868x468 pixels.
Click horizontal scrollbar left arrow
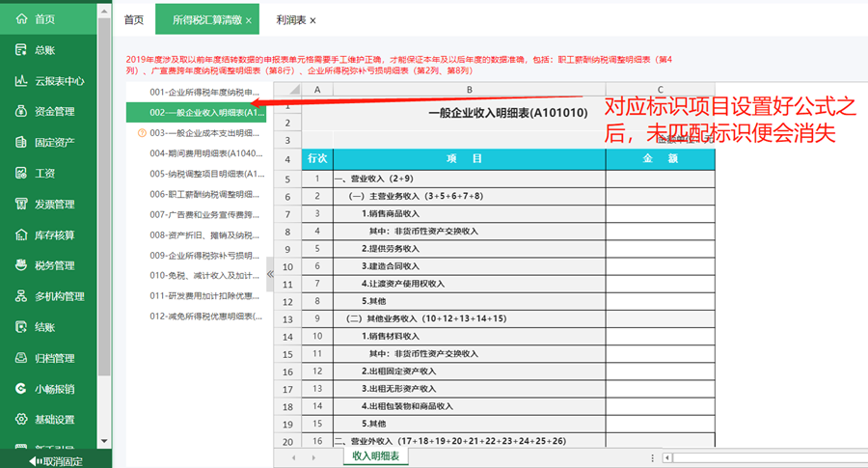point(667,458)
